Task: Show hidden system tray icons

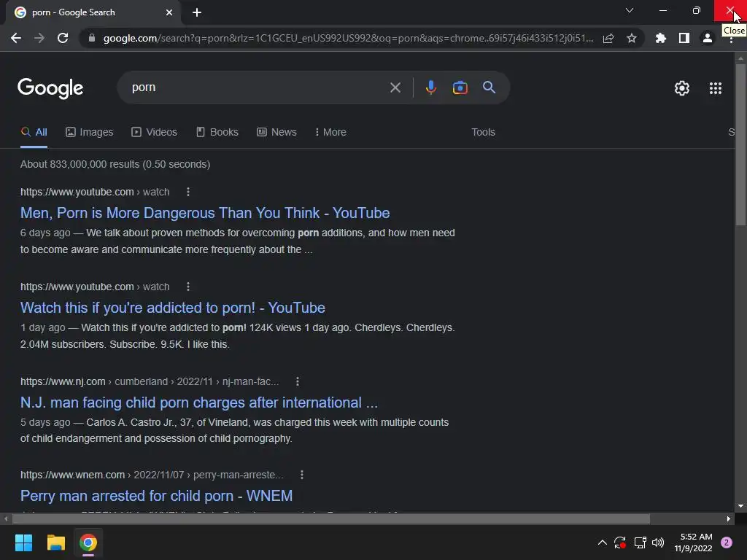Action: point(602,542)
